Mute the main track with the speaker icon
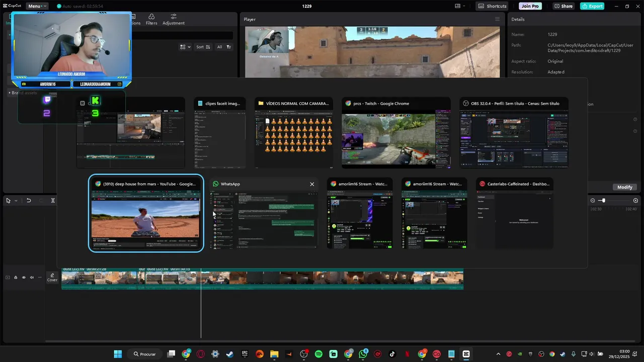Image resolution: width=644 pixels, height=362 pixels. (x=32, y=278)
